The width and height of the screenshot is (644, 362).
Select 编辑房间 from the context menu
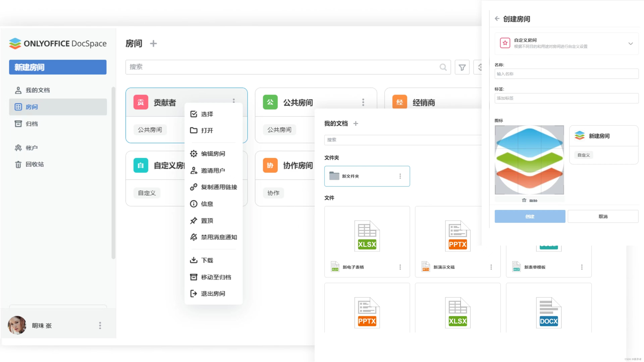(x=213, y=154)
